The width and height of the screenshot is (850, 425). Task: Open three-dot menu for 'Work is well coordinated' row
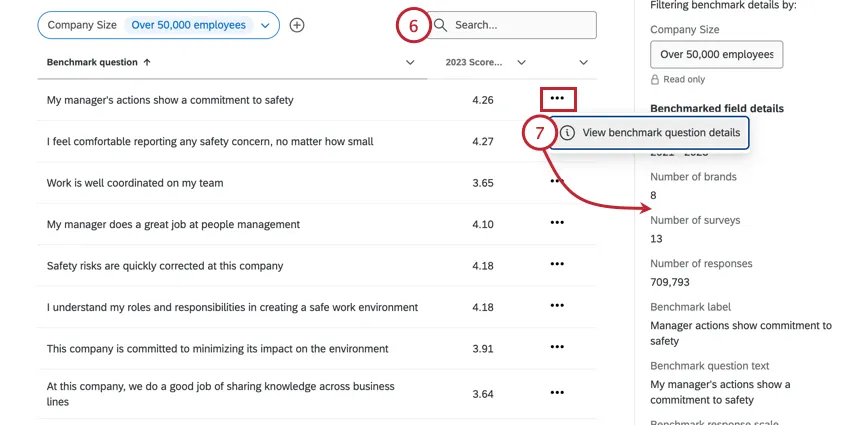[x=557, y=182]
